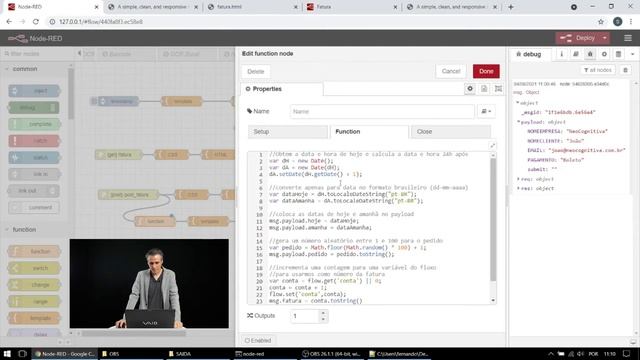The height and width of the screenshot is (360, 640).
Task: Click the browser address bar
Action: pos(318,22)
